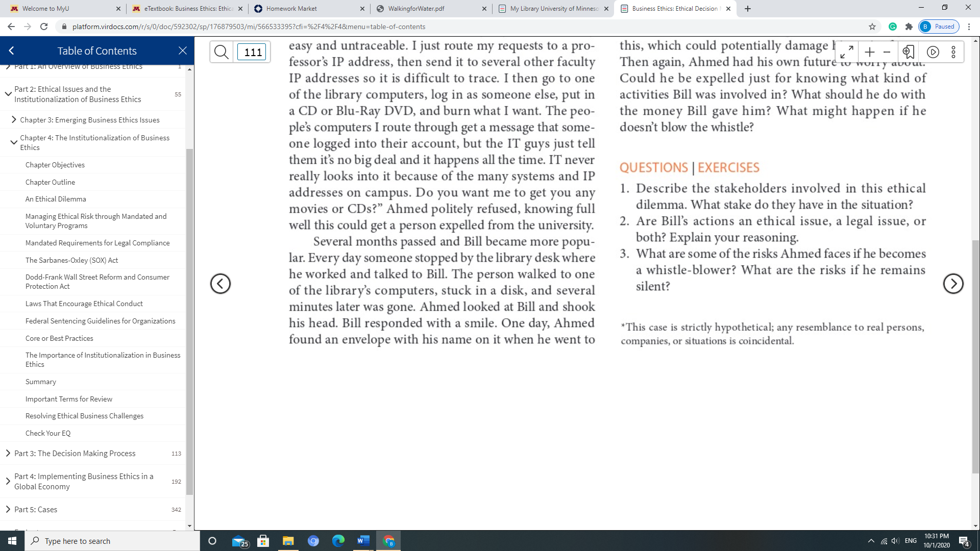This screenshot has width=980, height=551.
Task: Expand Part 3: The Decision Making Process
Action: pos(8,453)
